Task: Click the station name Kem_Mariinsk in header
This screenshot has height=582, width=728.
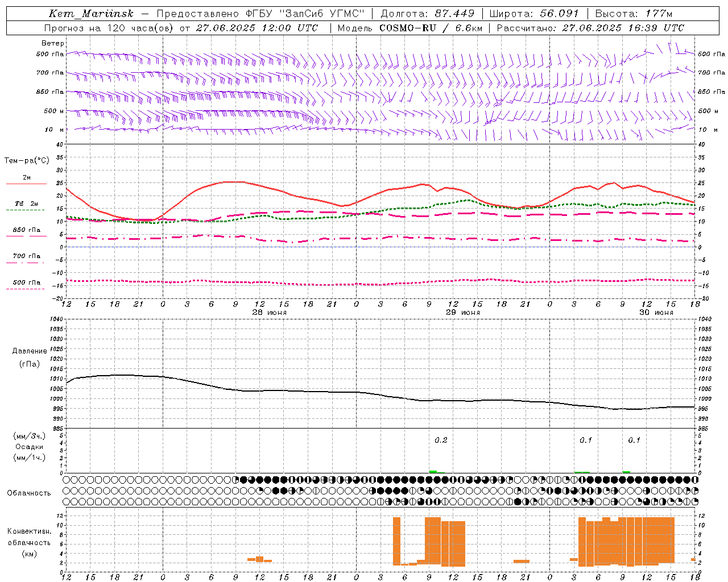Action: pyautogui.click(x=91, y=14)
